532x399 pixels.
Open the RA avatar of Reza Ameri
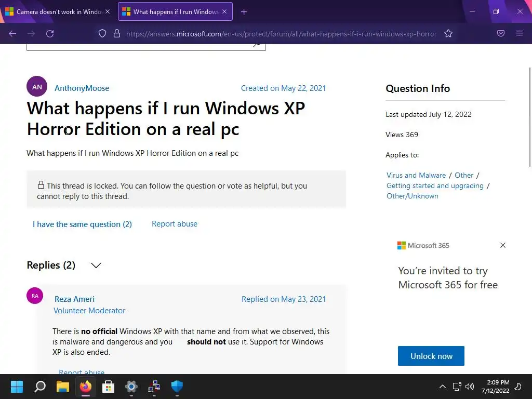[x=35, y=296]
